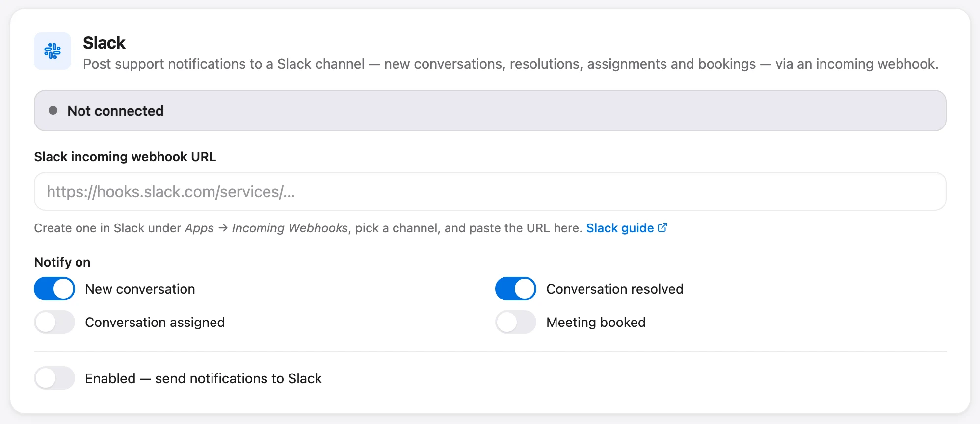The height and width of the screenshot is (424, 980).
Task: Click the gray status dot beside Not connected
Action: tap(53, 110)
